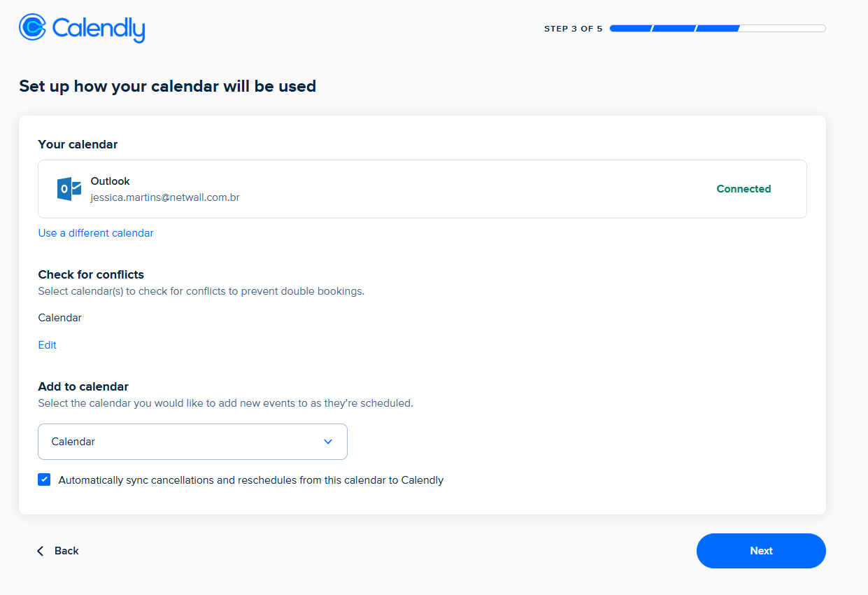The width and height of the screenshot is (868, 595).
Task: Click the dropdown chevron arrow
Action: [328, 442]
